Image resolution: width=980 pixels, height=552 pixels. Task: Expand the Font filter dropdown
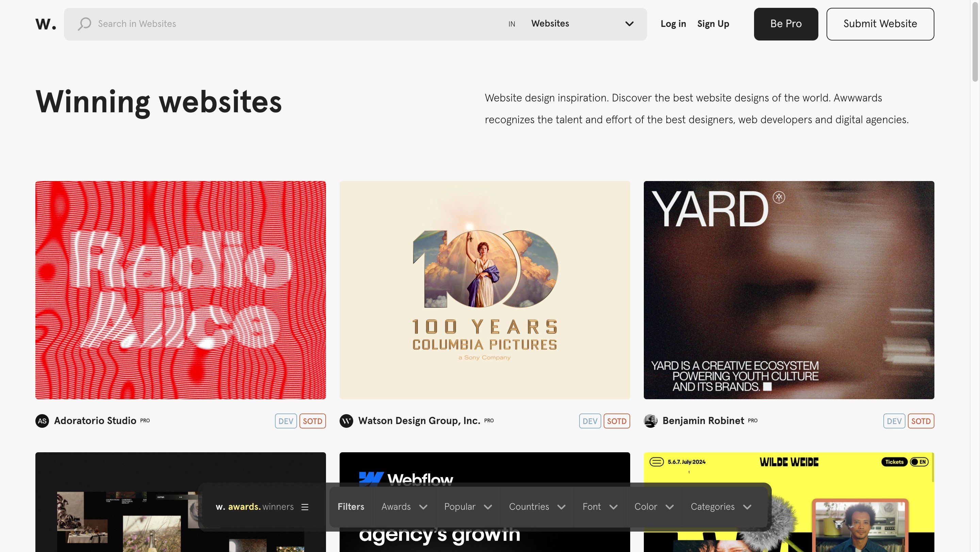[600, 507]
